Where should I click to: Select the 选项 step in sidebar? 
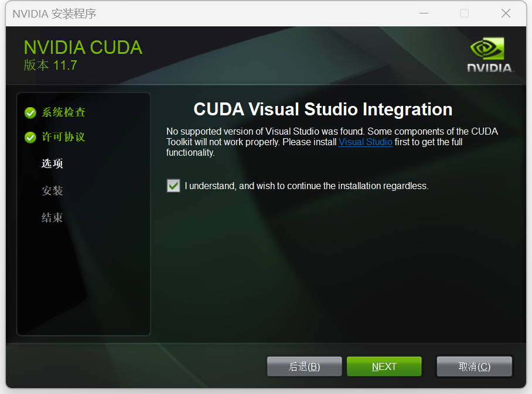click(x=52, y=163)
